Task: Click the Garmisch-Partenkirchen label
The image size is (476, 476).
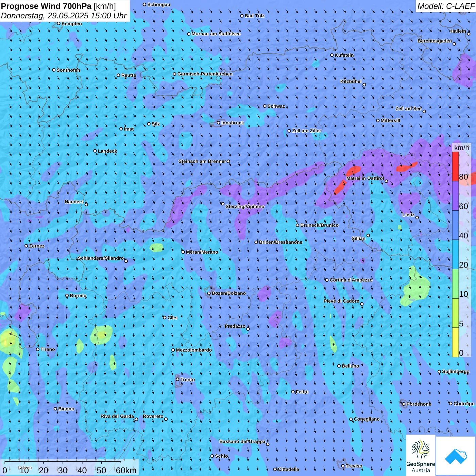Action: (x=205, y=74)
